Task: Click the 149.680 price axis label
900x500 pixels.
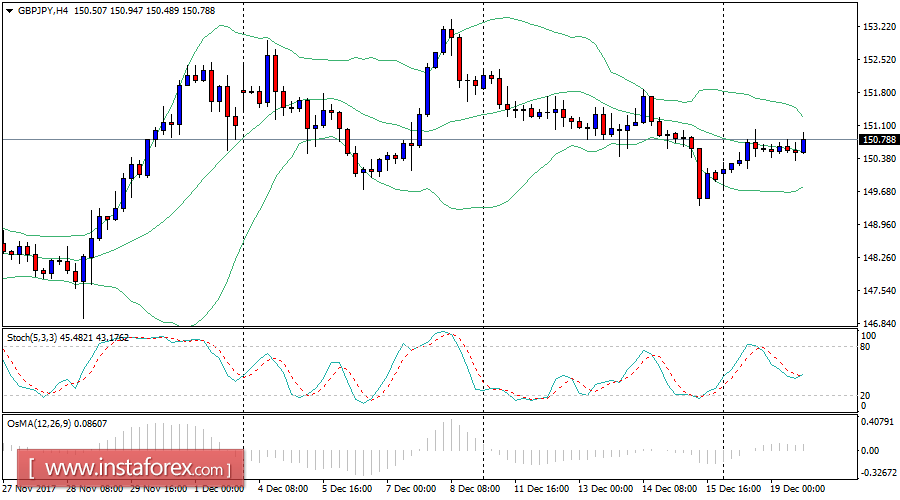Action: pyautogui.click(x=879, y=192)
